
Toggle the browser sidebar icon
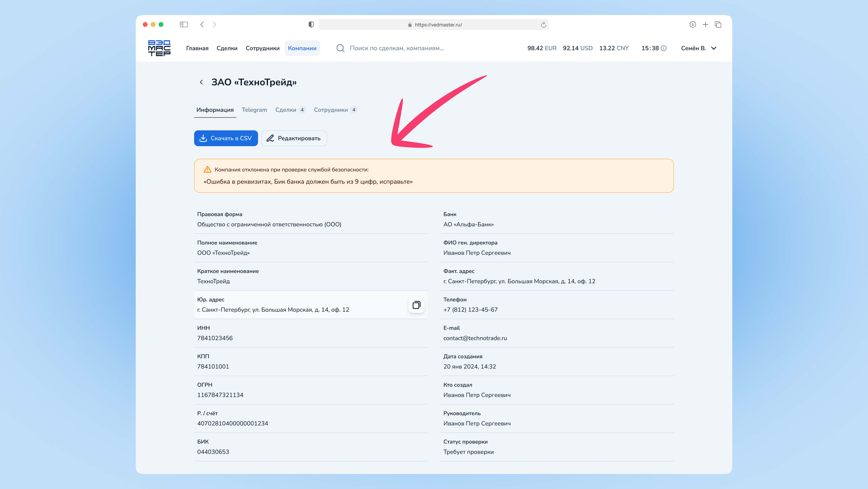184,24
